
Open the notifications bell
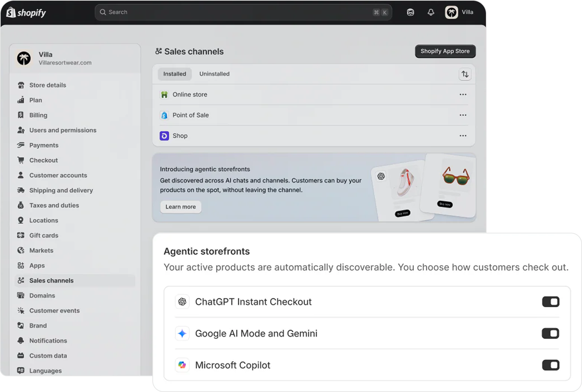pos(431,12)
